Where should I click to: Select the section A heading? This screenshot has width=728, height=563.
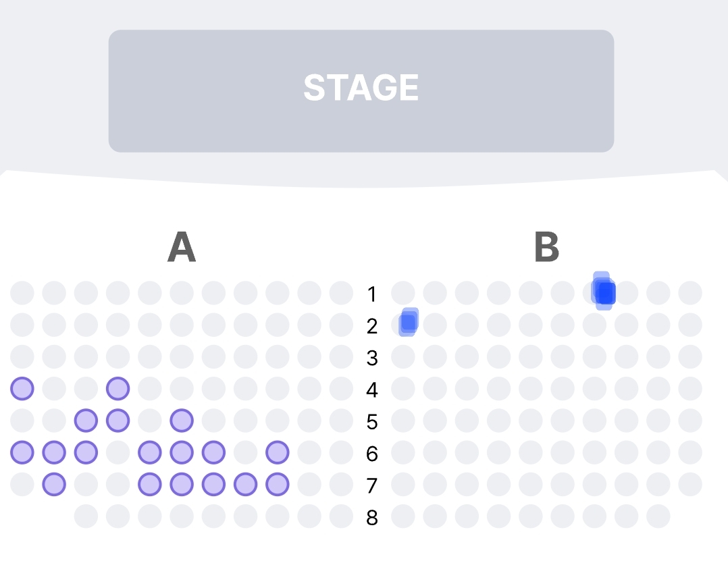[x=182, y=248]
